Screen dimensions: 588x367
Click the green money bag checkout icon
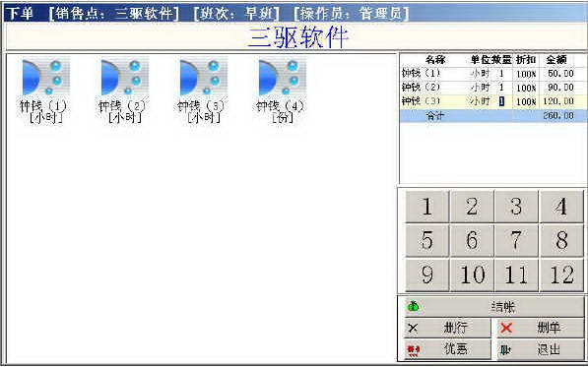[x=413, y=306]
